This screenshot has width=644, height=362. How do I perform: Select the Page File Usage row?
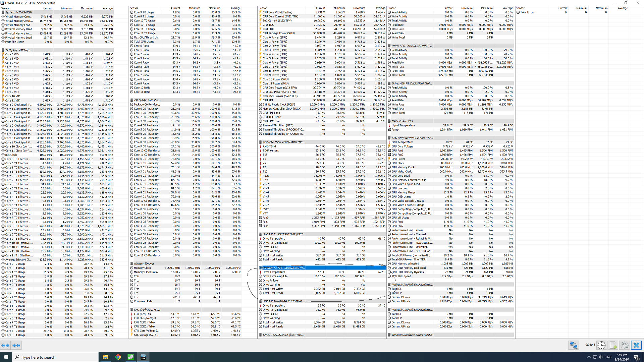(x=57, y=42)
